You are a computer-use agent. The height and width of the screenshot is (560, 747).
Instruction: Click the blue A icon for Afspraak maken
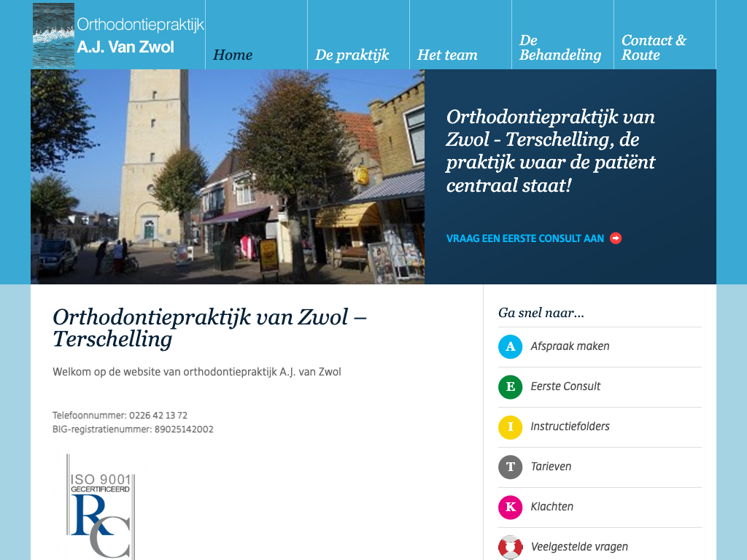point(510,346)
